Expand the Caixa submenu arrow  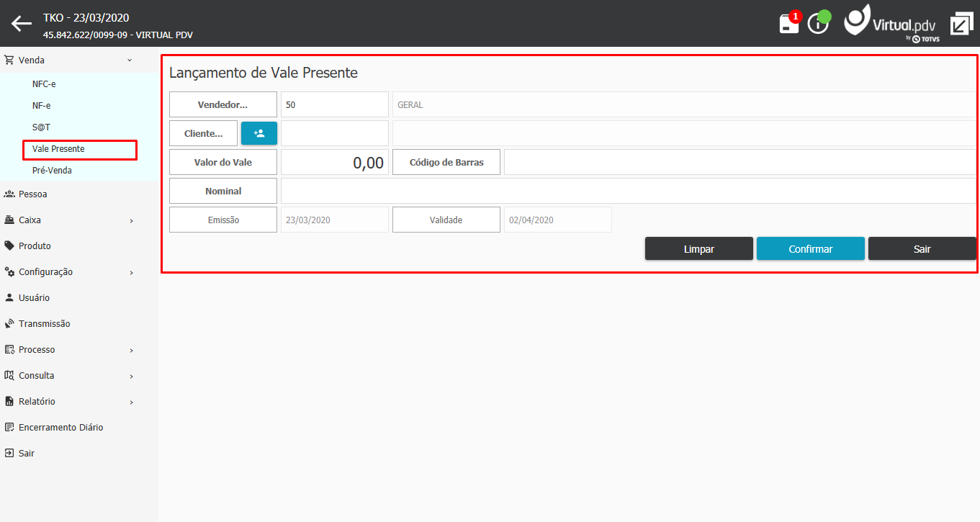pos(131,221)
